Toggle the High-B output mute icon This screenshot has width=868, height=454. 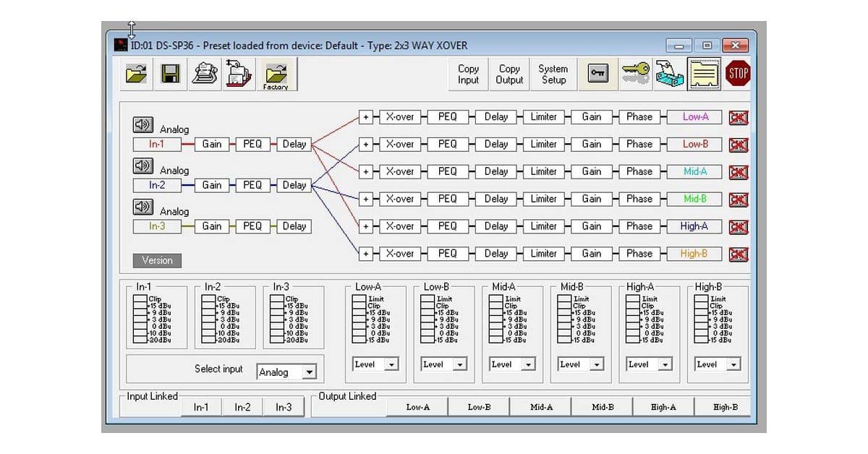pyautogui.click(x=738, y=254)
